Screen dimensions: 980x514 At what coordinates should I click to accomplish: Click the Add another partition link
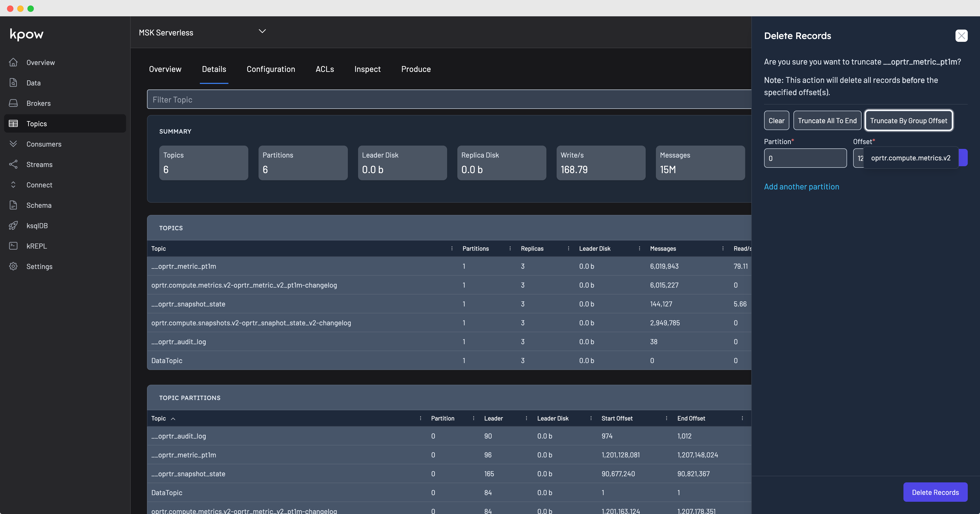coord(801,187)
